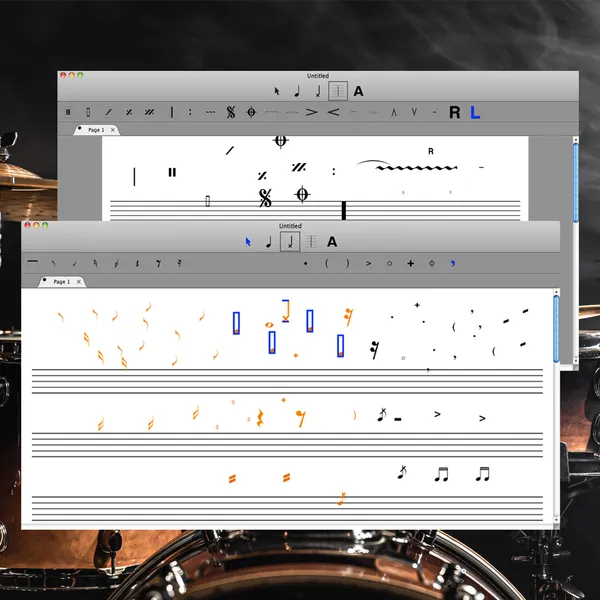Viewport: 600px width, 600px height.
Task: Choose the x-stem note tool in back window
Action: point(318,91)
